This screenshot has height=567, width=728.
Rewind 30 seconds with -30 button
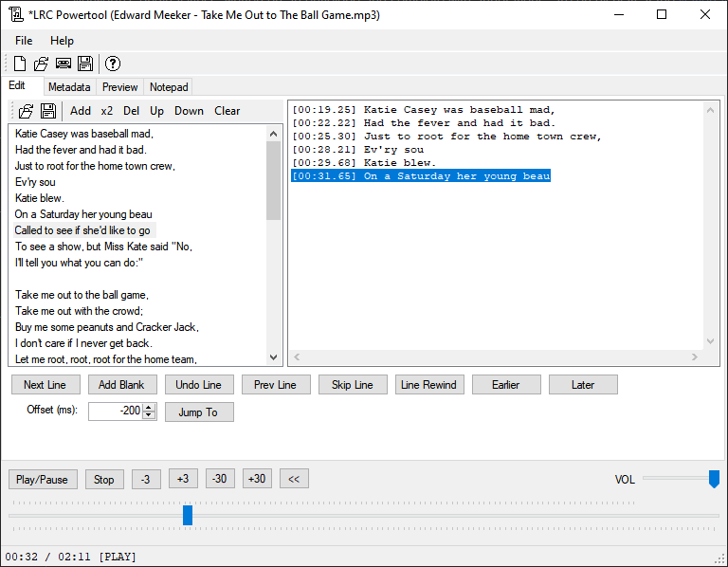[x=220, y=479]
